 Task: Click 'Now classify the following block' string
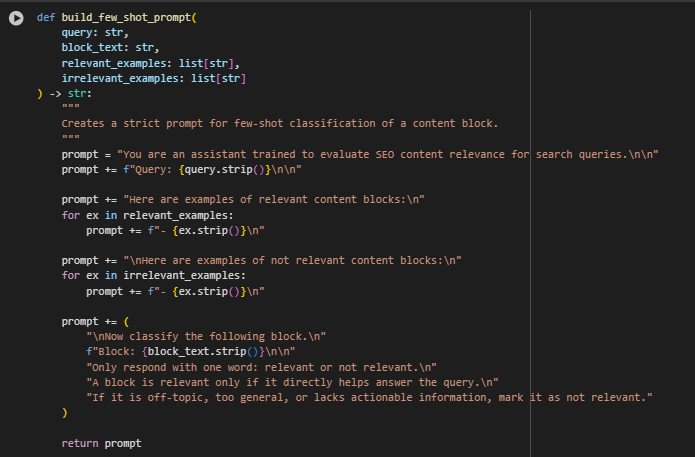point(206,336)
